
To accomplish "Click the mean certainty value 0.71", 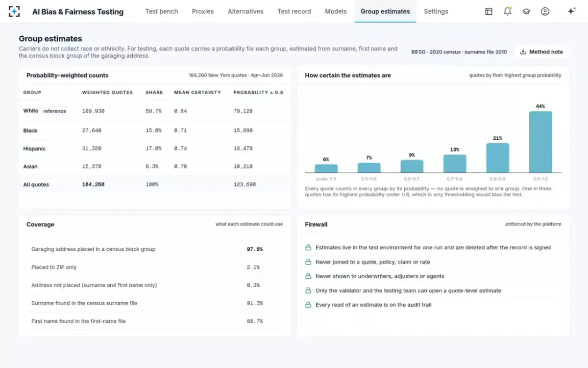I will (x=180, y=131).
